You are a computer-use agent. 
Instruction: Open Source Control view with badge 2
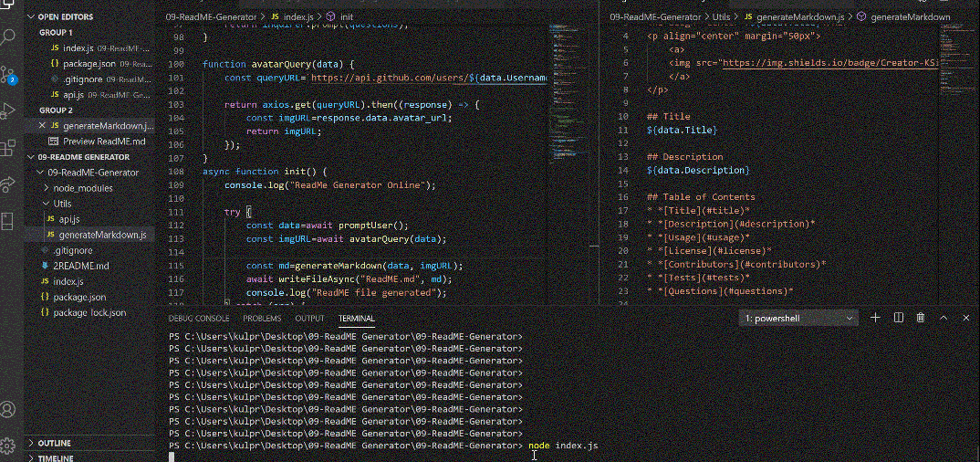[x=8, y=74]
